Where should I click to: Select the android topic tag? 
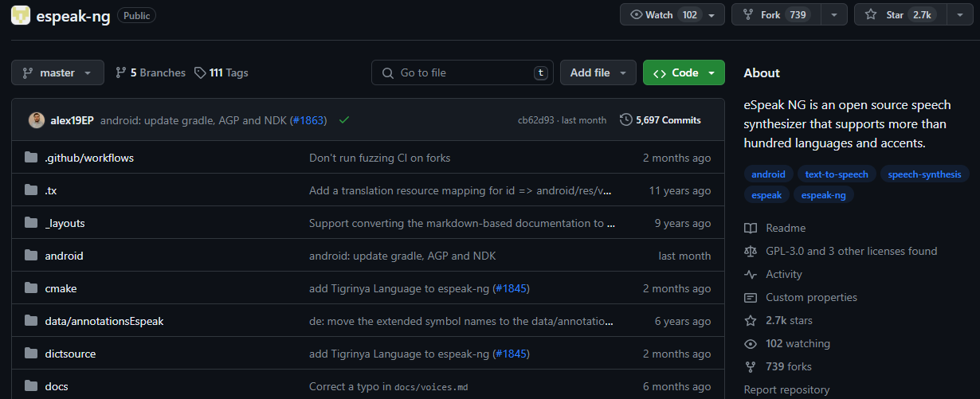click(768, 174)
